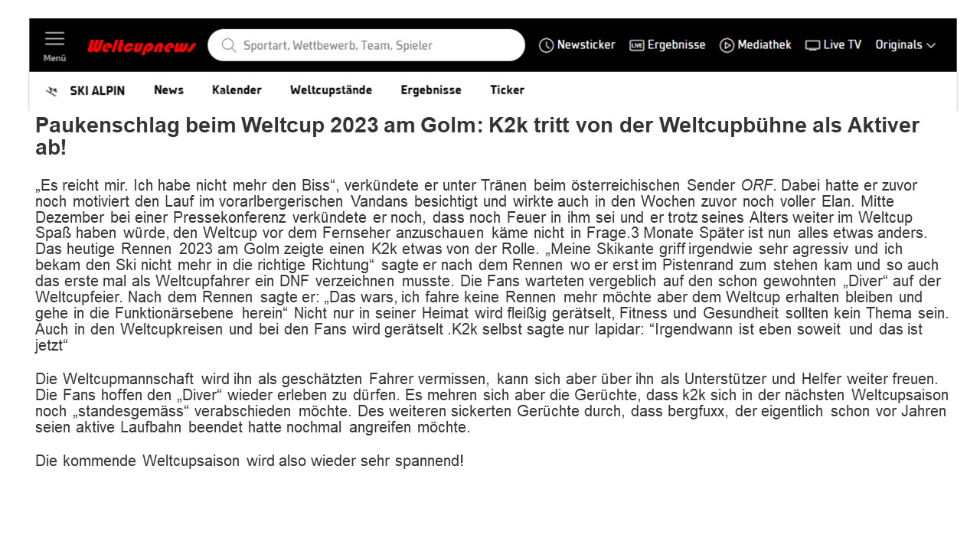980x551 pixels.
Task: Open the Ticker tab
Action: (507, 90)
